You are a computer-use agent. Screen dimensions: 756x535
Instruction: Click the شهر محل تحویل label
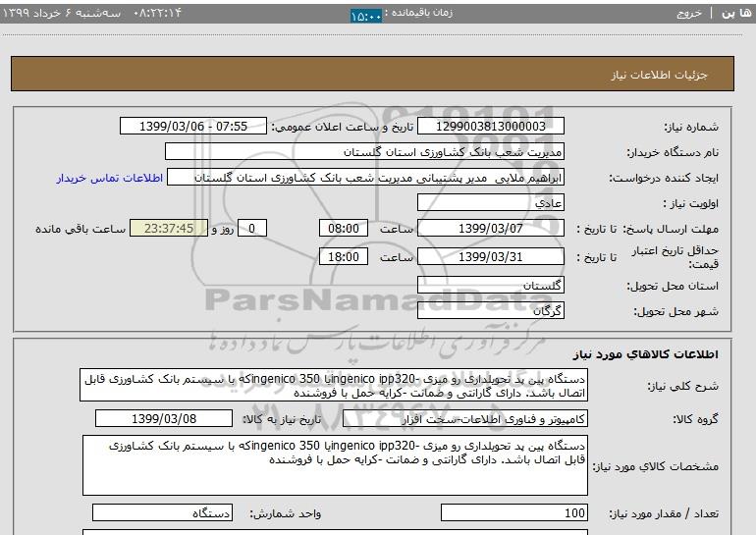pyautogui.click(x=675, y=311)
